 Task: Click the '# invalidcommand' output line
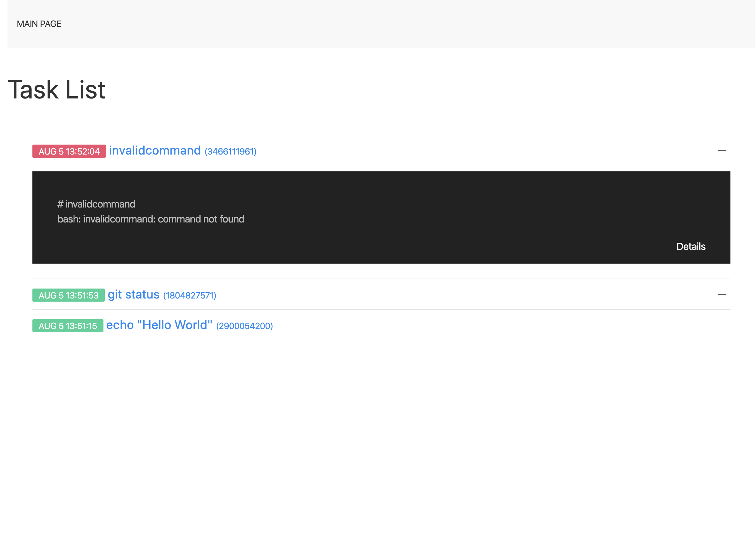click(x=96, y=204)
